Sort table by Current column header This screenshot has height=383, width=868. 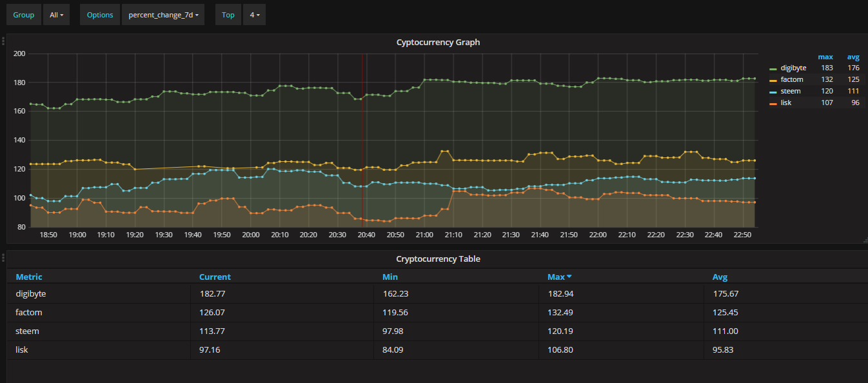tap(215, 277)
